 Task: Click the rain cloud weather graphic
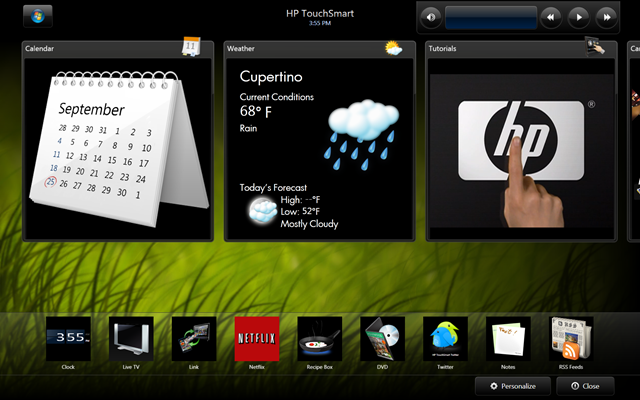(362, 135)
